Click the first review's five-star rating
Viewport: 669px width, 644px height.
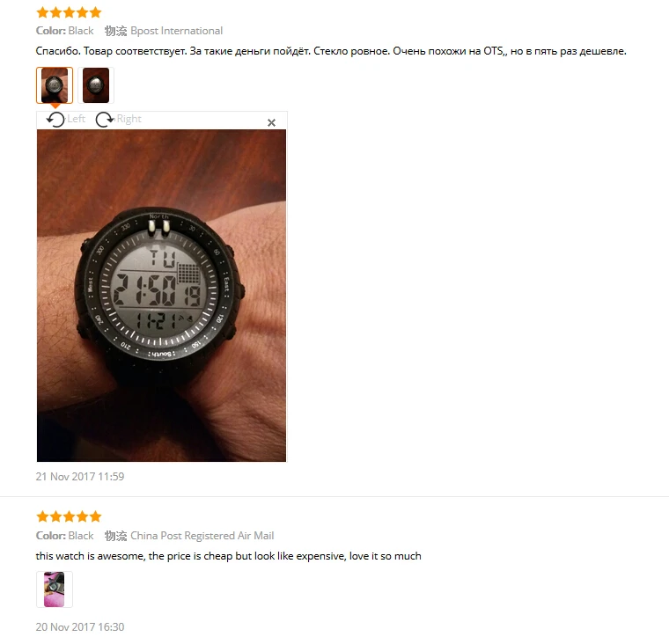coord(69,12)
